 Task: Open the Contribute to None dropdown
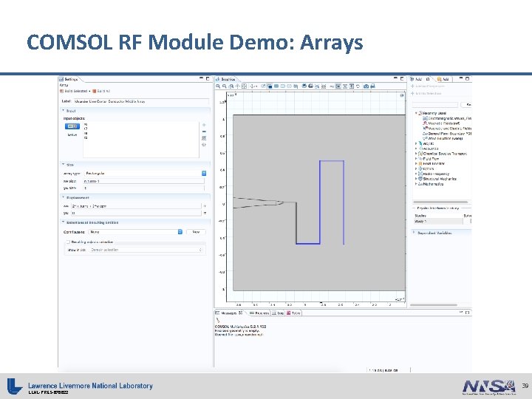tap(136, 232)
